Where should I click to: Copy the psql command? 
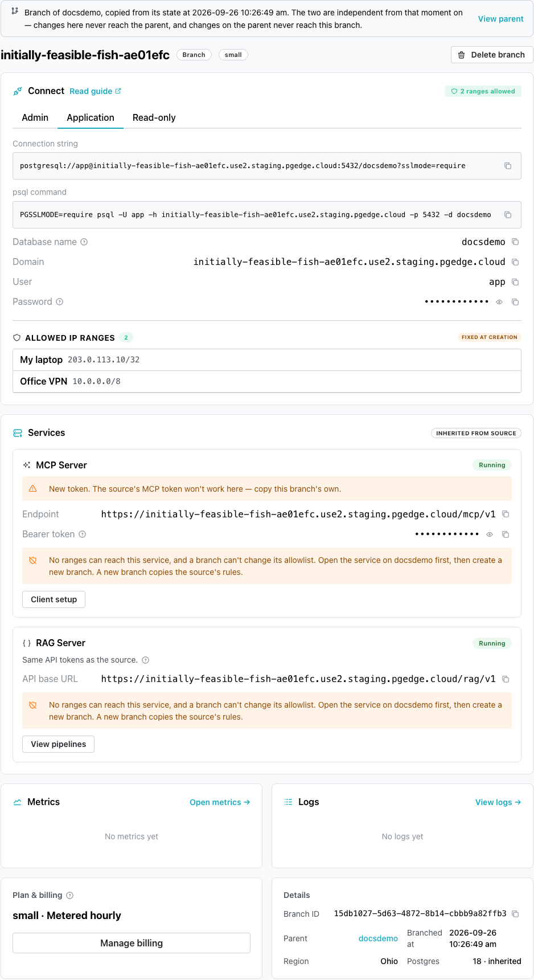click(x=508, y=215)
